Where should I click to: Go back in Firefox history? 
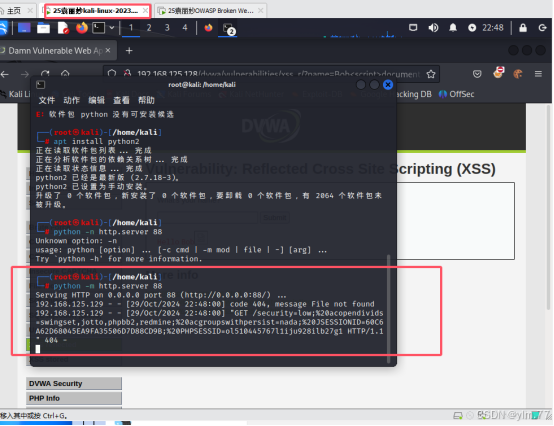[x=5, y=74]
